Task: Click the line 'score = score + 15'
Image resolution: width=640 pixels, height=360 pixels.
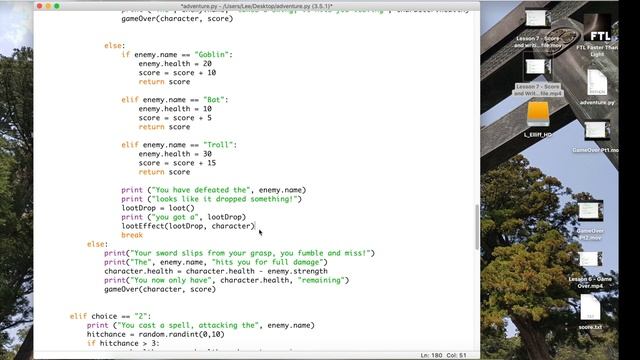Action: tap(177, 163)
